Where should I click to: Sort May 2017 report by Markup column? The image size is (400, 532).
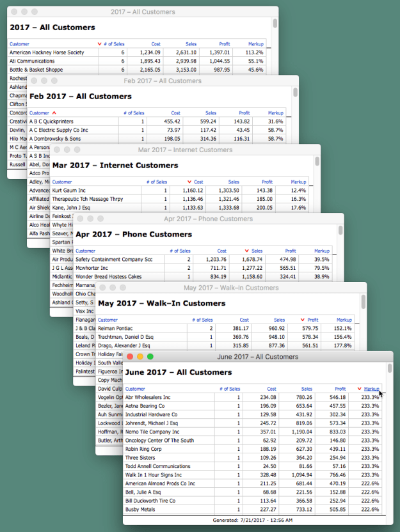[x=344, y=320]
